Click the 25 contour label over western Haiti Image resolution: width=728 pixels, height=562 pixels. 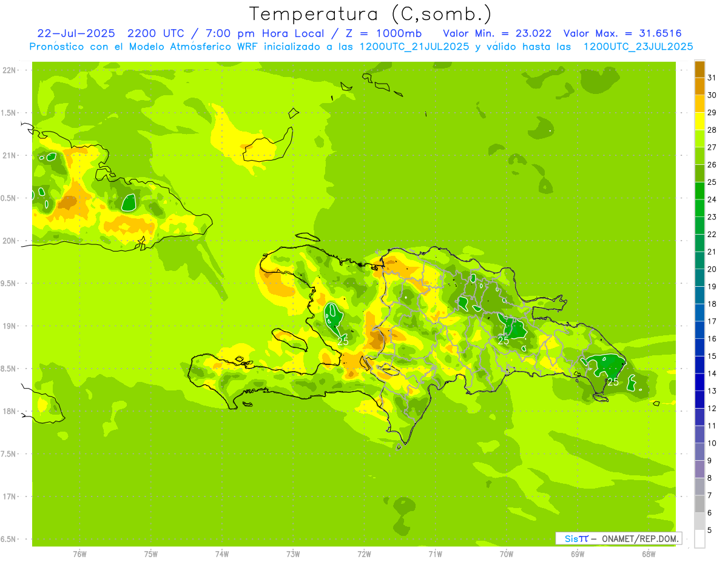pos(343,341)
